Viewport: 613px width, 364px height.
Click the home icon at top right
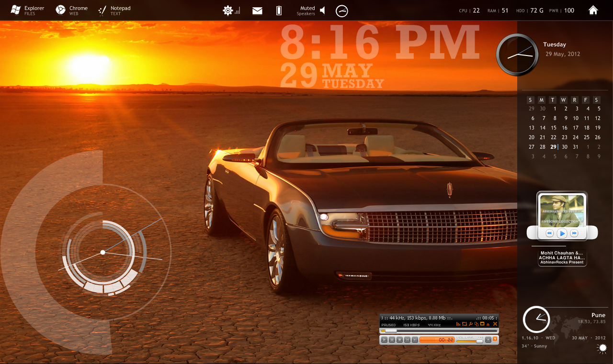tap(593, 10)
